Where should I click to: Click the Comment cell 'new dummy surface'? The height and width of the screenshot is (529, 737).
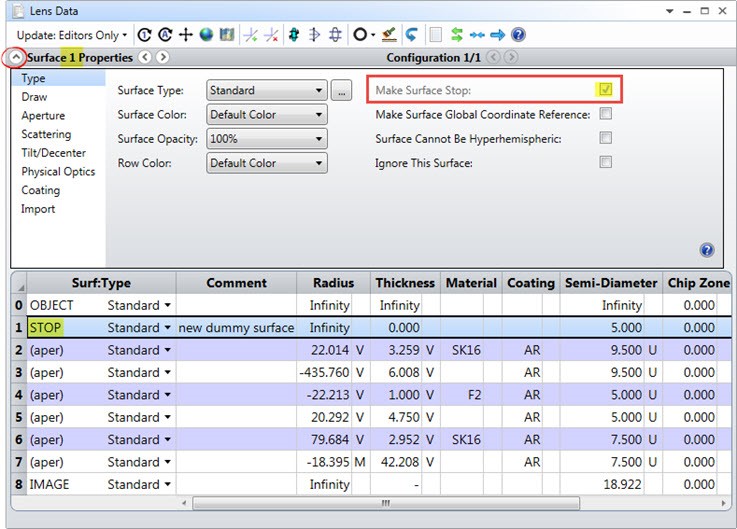(236, 328)
